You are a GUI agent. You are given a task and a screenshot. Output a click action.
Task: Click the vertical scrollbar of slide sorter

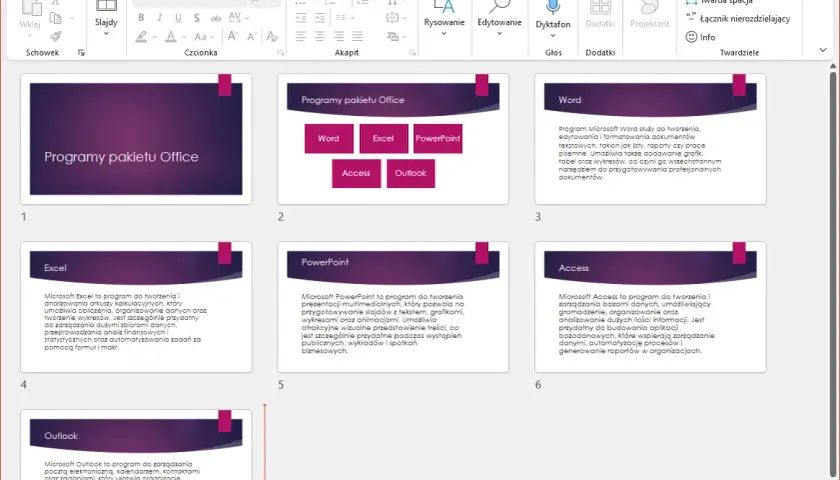pos(833,273)
